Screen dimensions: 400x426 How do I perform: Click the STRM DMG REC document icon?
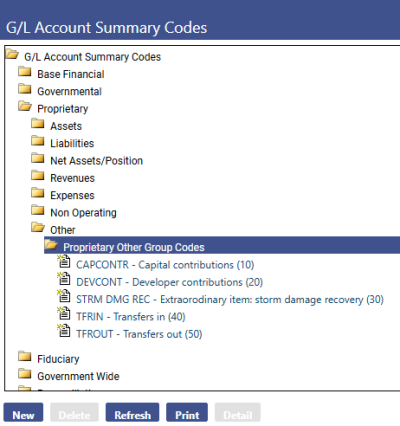click(64, 296)
